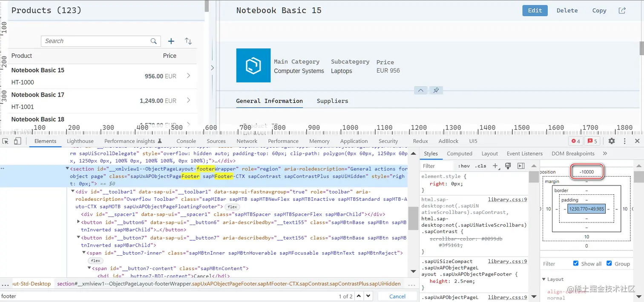Collapse the div __toolbar1 node

pyautogui.click(x=73, y=191)
